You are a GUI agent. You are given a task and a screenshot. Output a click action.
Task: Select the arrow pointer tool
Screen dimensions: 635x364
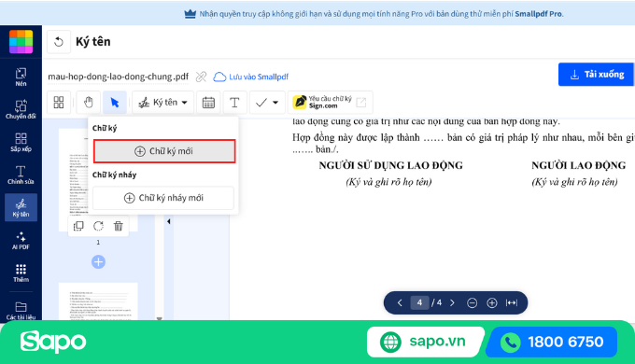(115, 103)
